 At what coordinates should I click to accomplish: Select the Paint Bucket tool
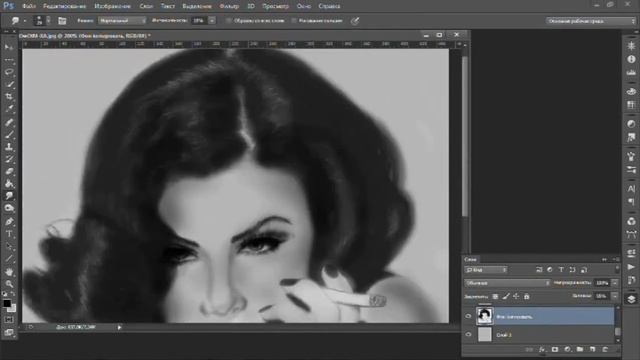point(9,184)
